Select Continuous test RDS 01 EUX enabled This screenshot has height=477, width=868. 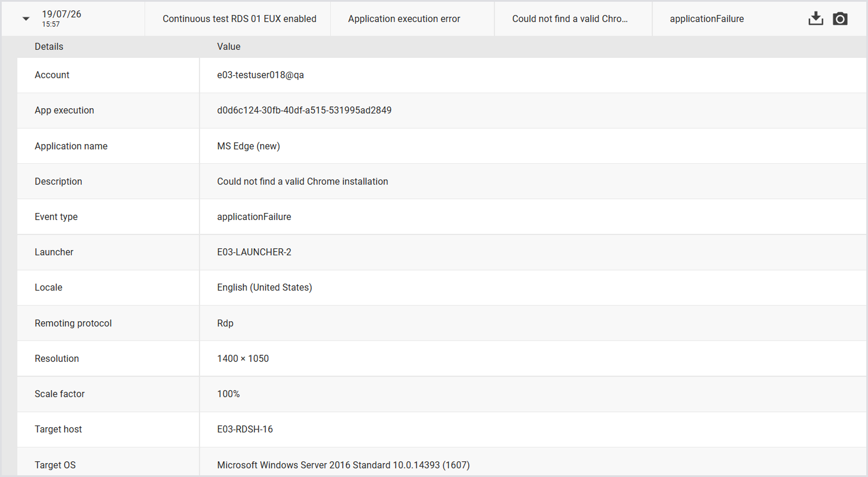pos(239,19)
